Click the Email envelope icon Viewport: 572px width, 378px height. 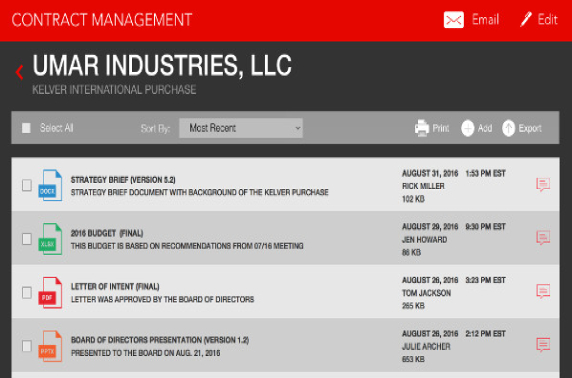[453, 20]
